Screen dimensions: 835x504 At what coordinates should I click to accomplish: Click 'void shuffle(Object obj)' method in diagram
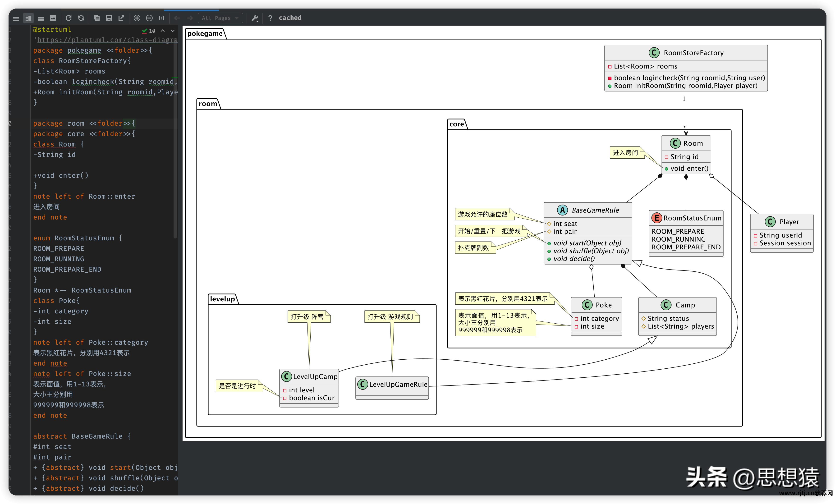[x=591, y=251]
